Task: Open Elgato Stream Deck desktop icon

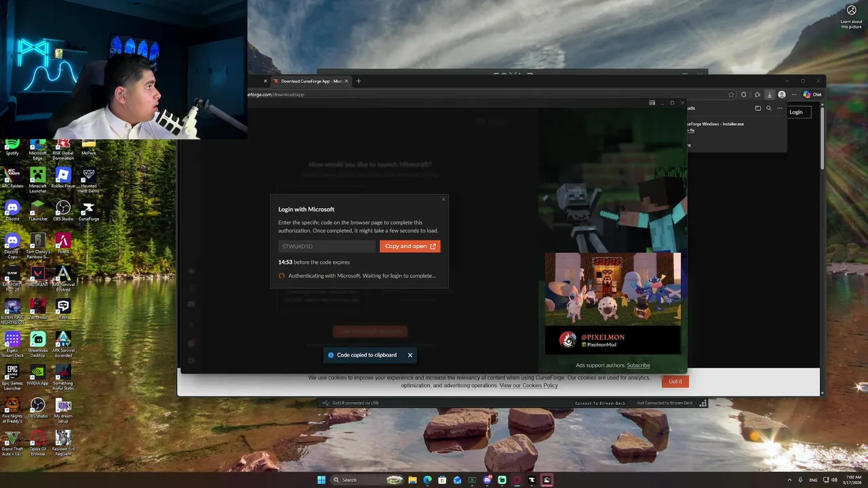Action: click(12, 344)
